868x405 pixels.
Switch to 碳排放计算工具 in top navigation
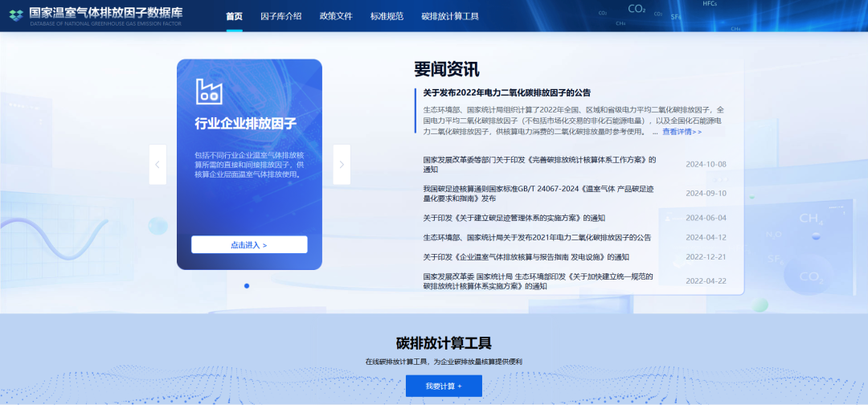(450, 16)
